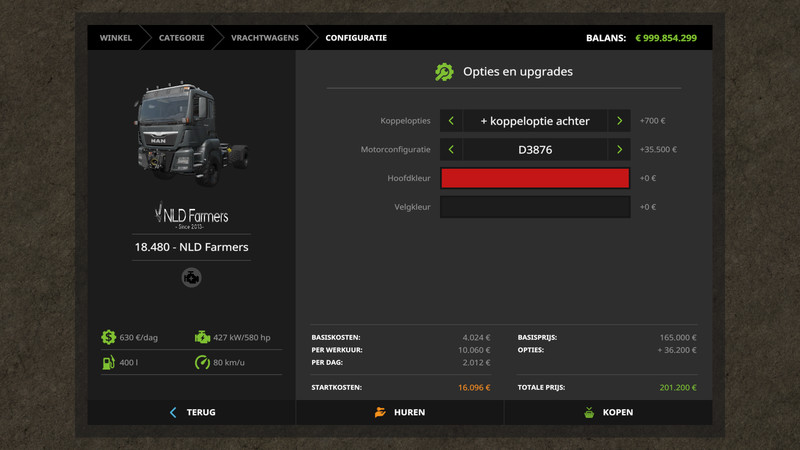Click the engine power icon
Screen dimensions: 800x450
pos(203,337)
